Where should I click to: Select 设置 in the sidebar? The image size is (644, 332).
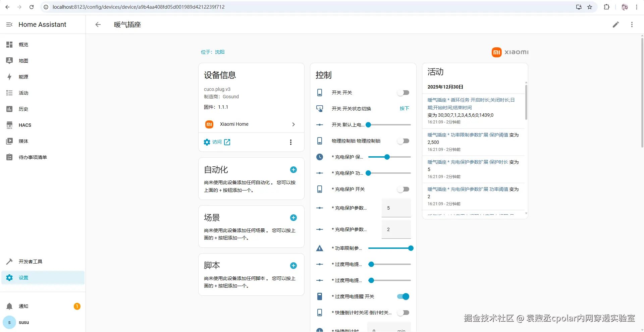click(43, 278)
